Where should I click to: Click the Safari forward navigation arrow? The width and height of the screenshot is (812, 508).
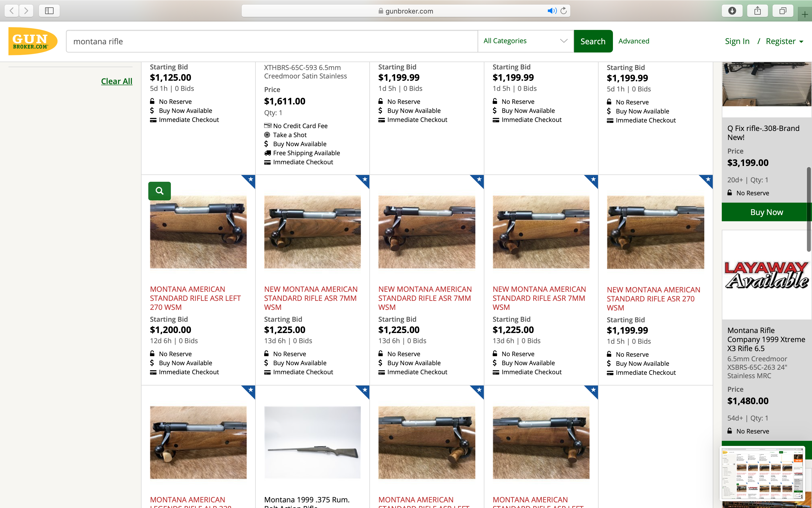click(x=26, y=11)
